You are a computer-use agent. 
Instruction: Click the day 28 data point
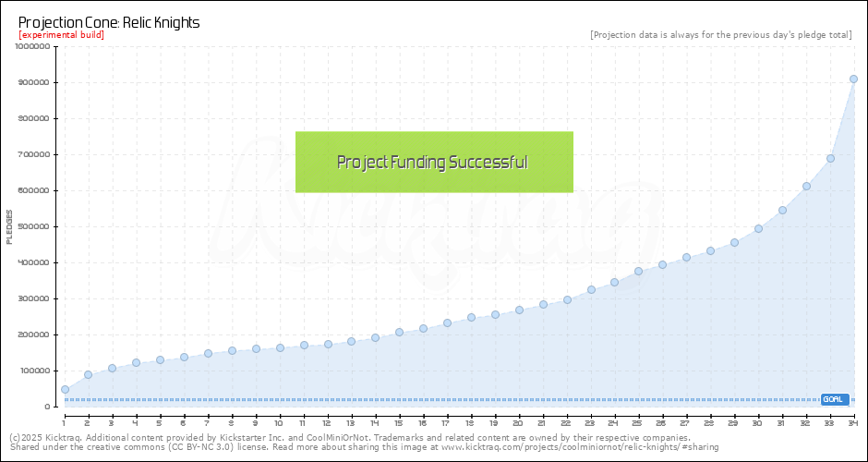point(711,251)
